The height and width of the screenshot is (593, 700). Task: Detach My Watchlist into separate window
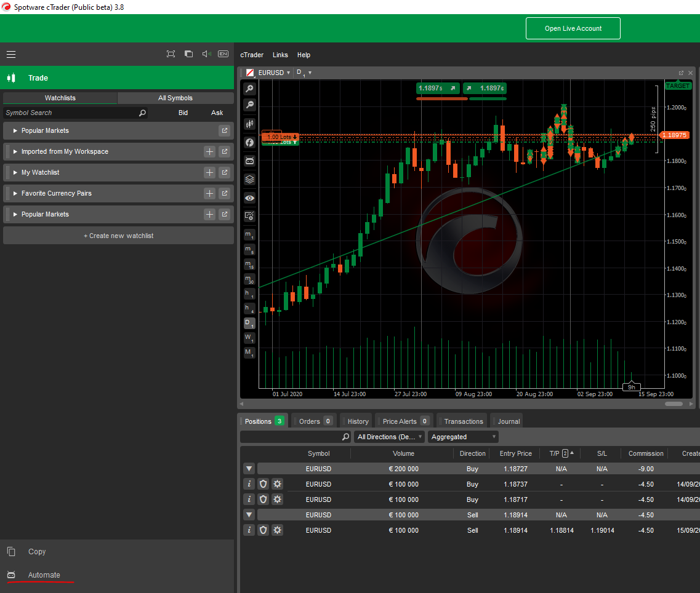pyautogui.click(x=225, y=173)
